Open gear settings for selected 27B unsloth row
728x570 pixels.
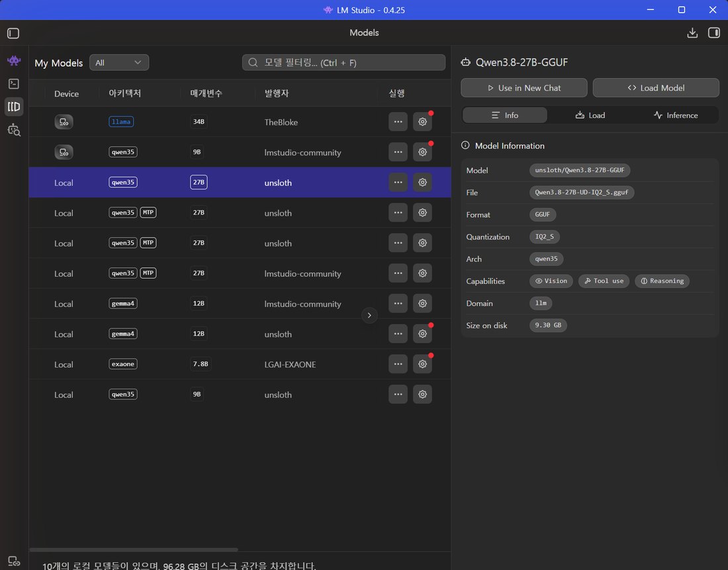point(422,182)
